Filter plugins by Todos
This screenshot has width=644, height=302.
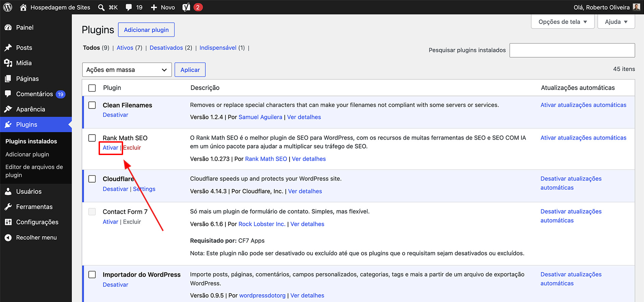(x=91, y=48)
